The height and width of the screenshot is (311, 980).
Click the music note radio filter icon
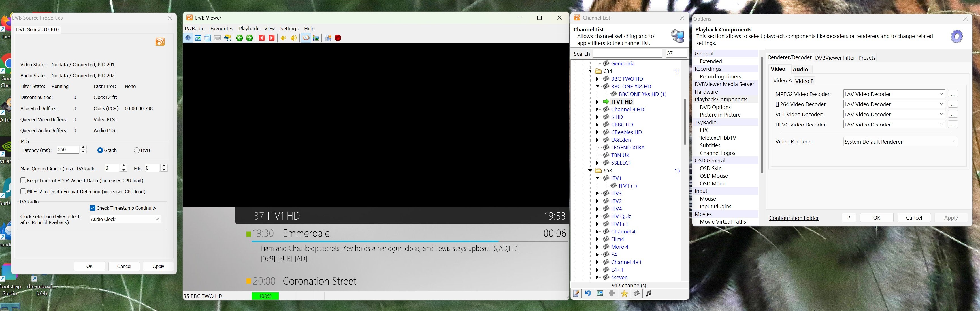click(x=649, y=293)
